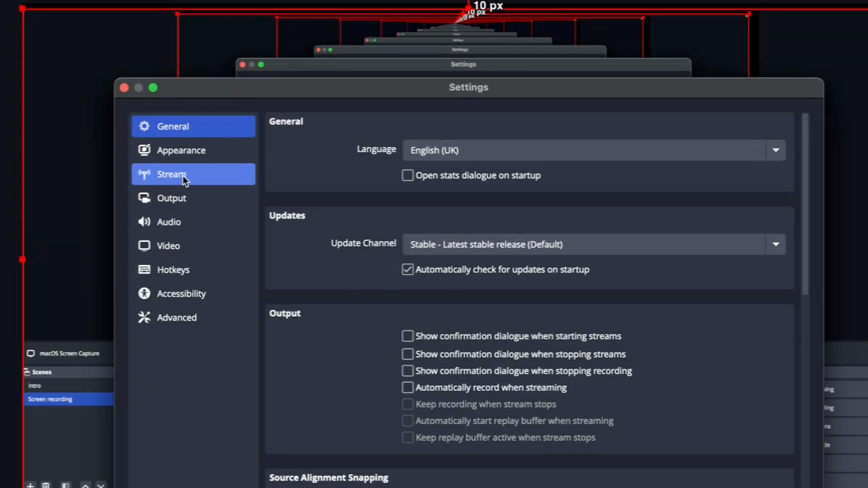Click the macOS Screen Capture source icon

(30, 353)
